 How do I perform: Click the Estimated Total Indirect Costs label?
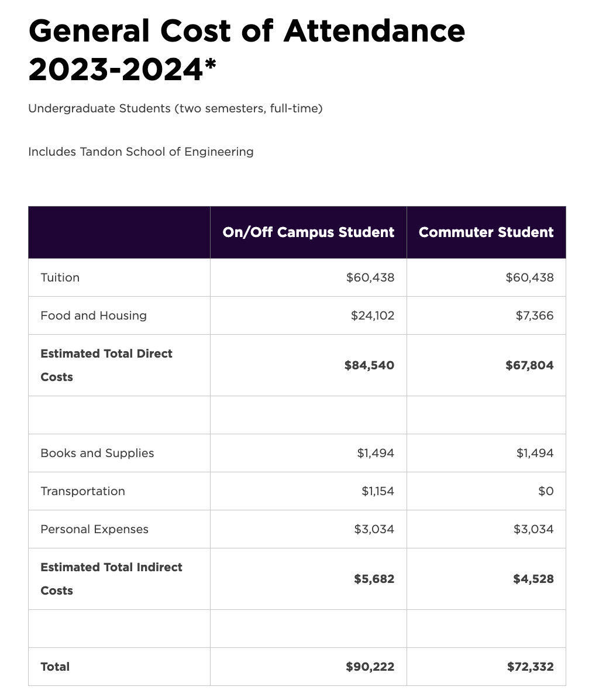click(111, 578)
